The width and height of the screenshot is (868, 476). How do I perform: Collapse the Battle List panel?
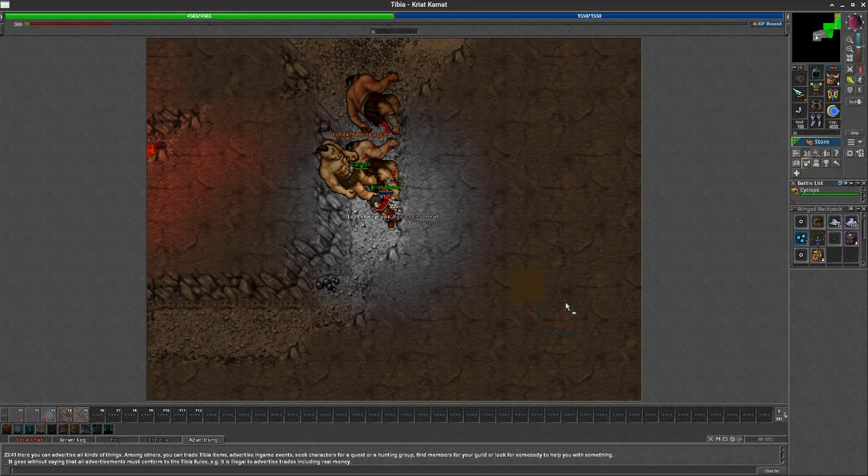pyautogui.click(x=859, y=183)
